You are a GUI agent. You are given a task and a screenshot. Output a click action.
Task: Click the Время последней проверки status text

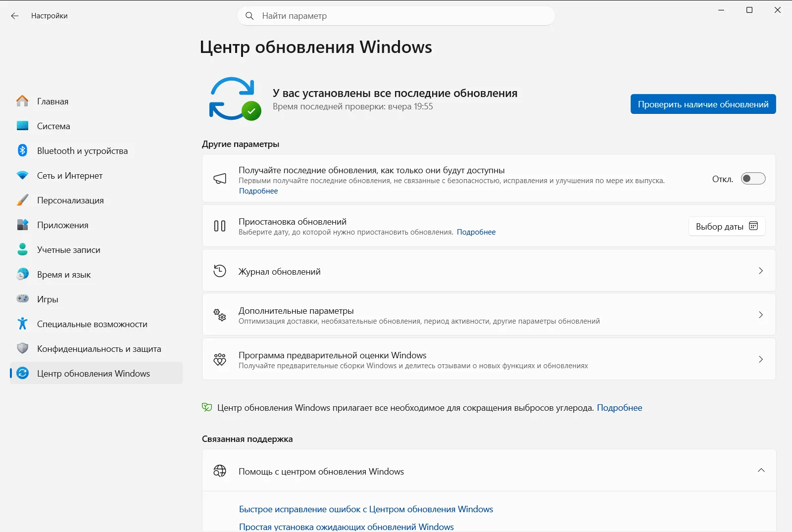(x=352, y=106)
